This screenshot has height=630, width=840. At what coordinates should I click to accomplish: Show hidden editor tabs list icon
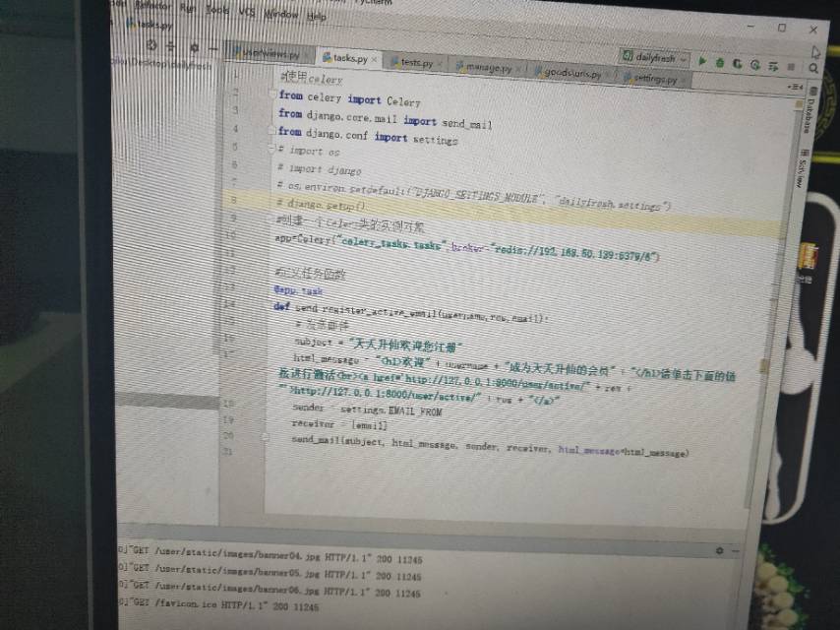795,87
